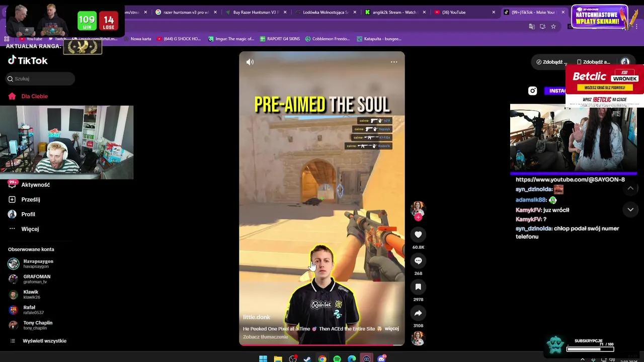Click the TikTok logo
The image size is (644, 362).
28,60
